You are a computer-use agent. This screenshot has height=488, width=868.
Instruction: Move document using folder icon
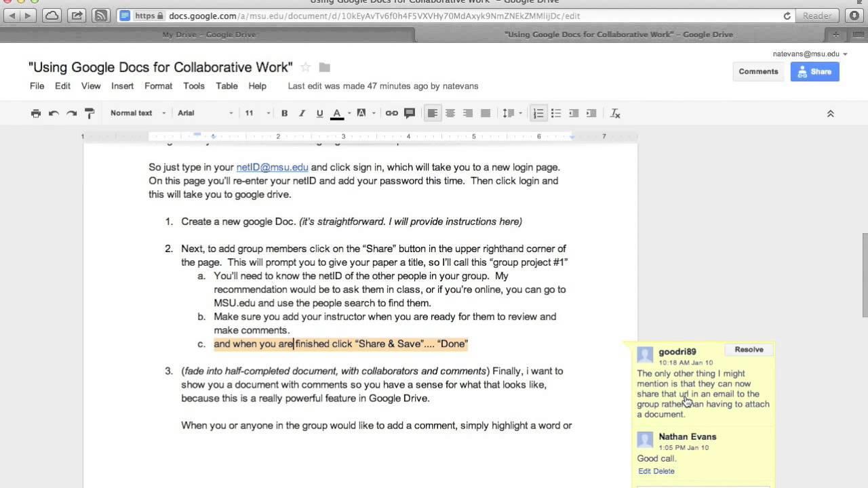[324, 67]
